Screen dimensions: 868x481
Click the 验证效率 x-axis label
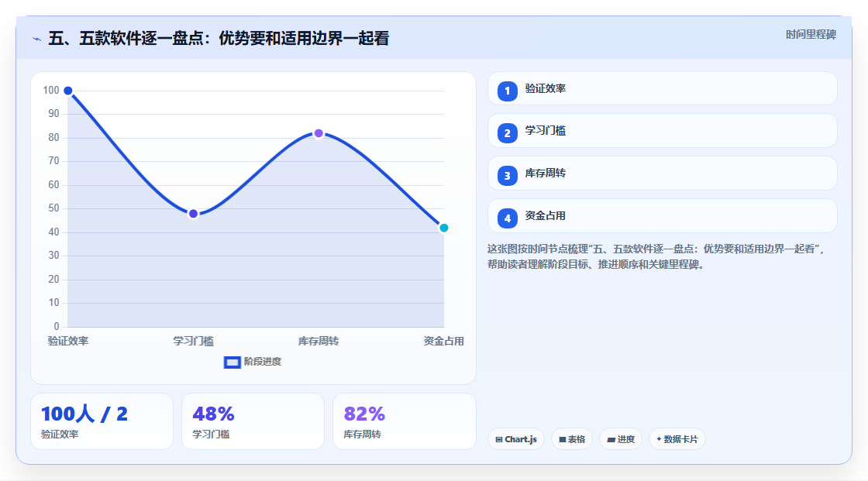68,341
